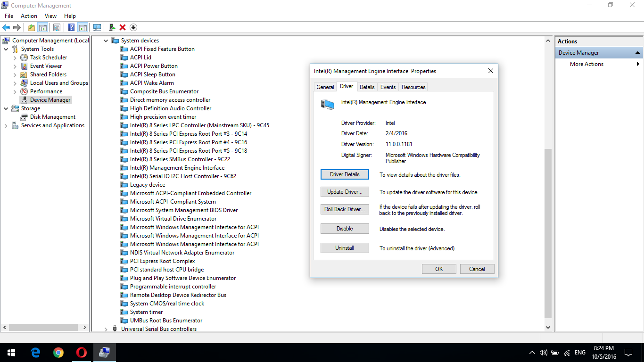Collapse the System devices category

pos(106,41)
